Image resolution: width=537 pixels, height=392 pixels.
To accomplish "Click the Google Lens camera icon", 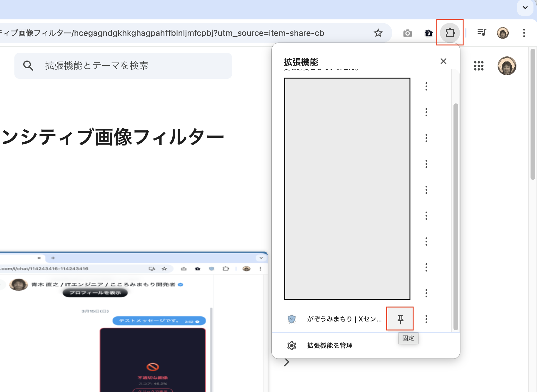I will [408, 33].
